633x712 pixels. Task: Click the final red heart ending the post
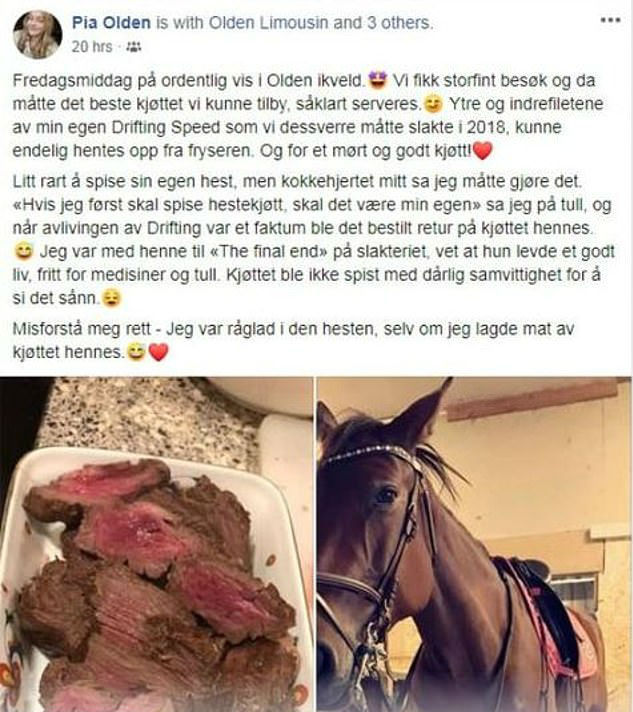coord(158,352)
